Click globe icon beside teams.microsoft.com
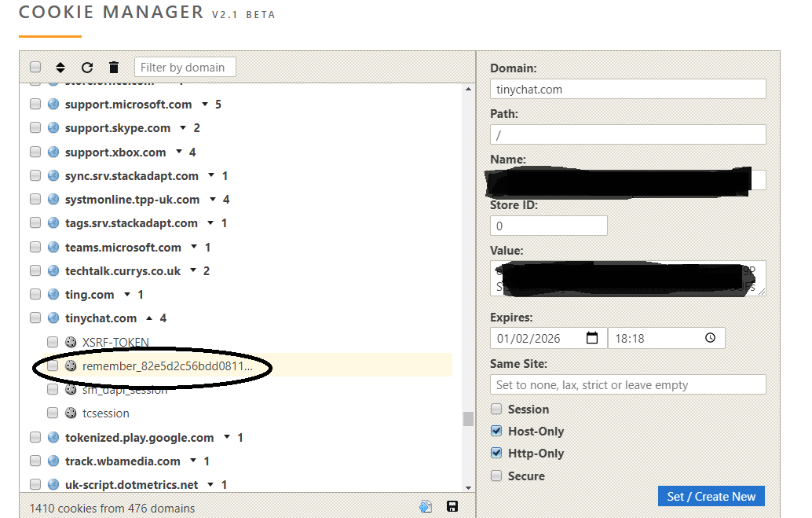The width and height of the screenshot is (812, 518). [53, 247]
